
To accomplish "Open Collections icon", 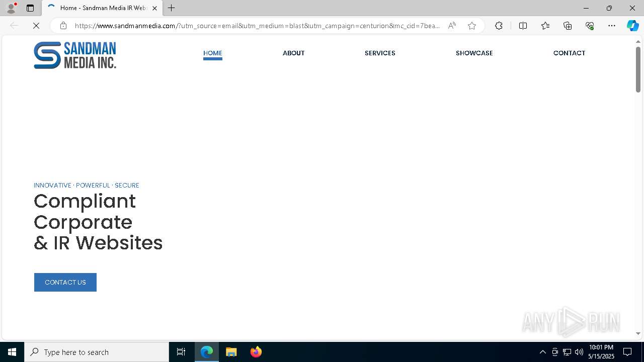I will pos(568,26).
